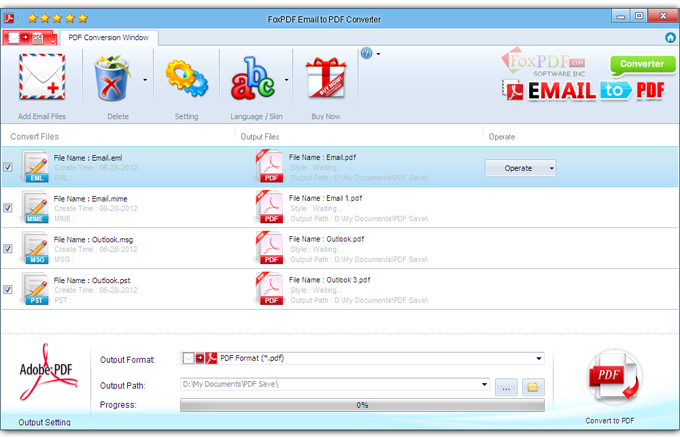This screenshot has width=680, height=439.
Task: Click the PDF icon for Outlook.pdf output
Action: (x=270, y=248)
